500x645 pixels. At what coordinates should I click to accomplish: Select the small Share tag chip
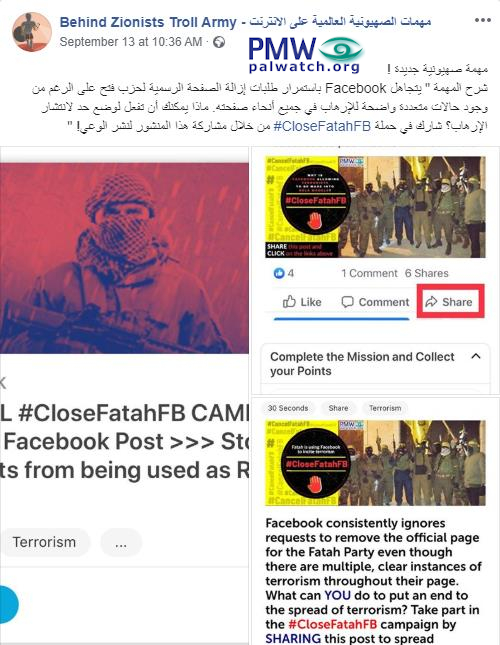point(338,408)
